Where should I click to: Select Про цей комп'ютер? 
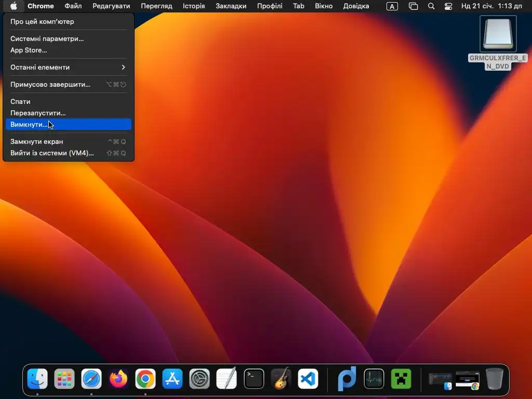click(x=68, y=21)
